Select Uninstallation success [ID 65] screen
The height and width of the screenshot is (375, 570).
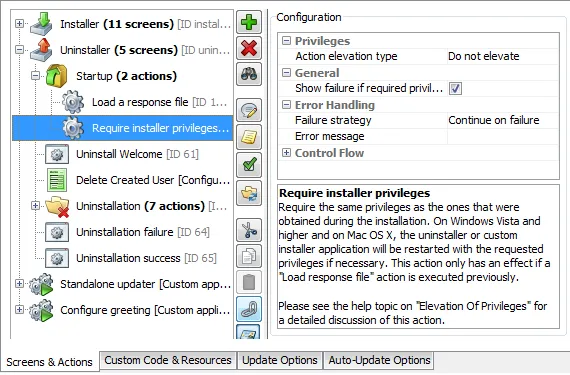(146, 258)
